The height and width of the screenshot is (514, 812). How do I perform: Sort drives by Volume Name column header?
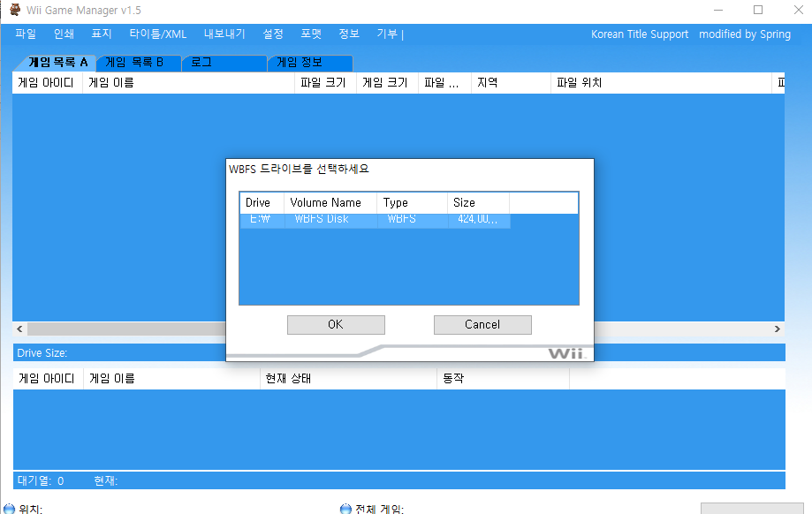[x=330, y=203]
